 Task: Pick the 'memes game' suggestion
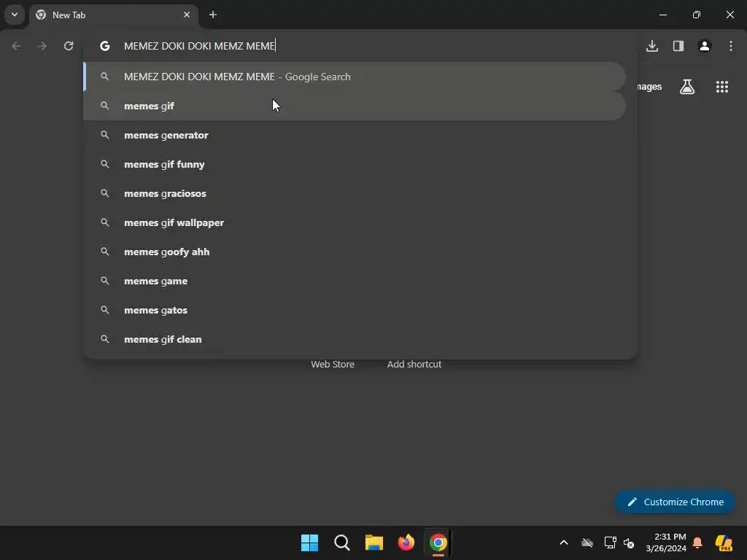355,281
